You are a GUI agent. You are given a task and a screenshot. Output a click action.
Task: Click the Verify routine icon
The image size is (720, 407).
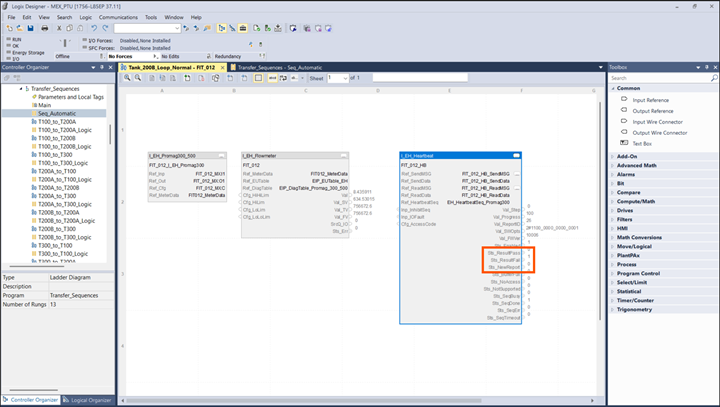[257, 28]
